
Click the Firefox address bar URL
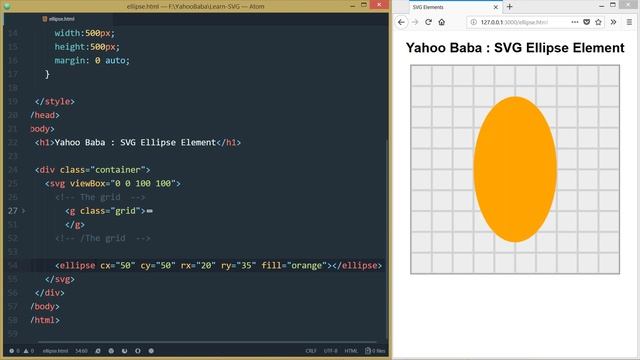(514, 22)
